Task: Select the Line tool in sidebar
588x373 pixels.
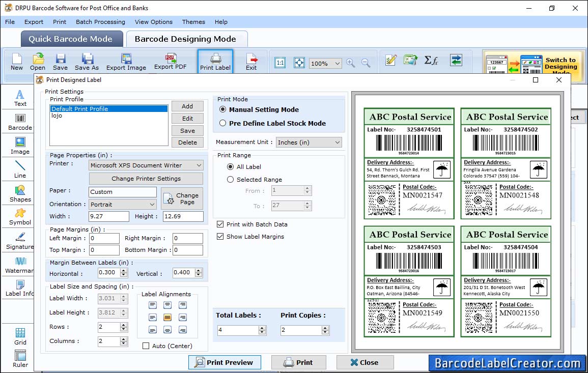Action: click(20, 169)
